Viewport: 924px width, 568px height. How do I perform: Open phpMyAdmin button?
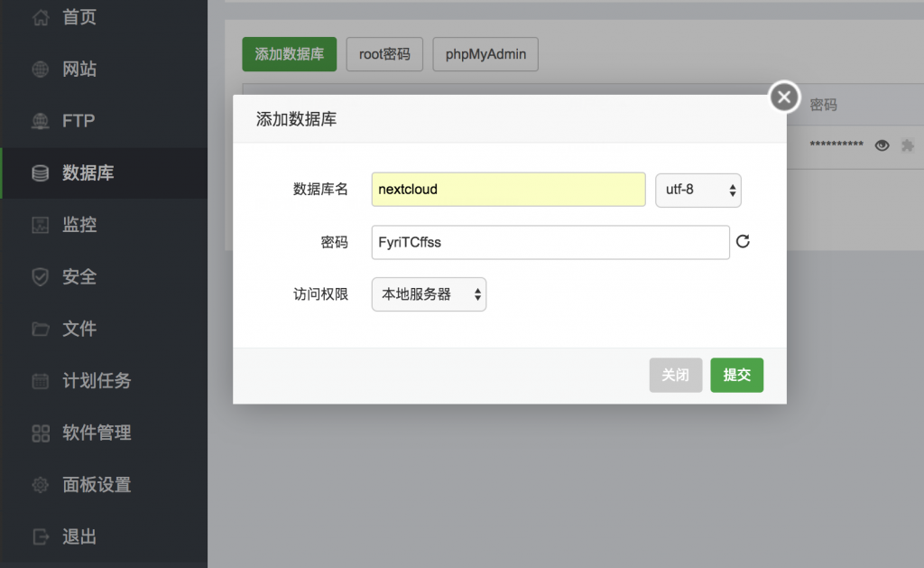coord(485,54)
